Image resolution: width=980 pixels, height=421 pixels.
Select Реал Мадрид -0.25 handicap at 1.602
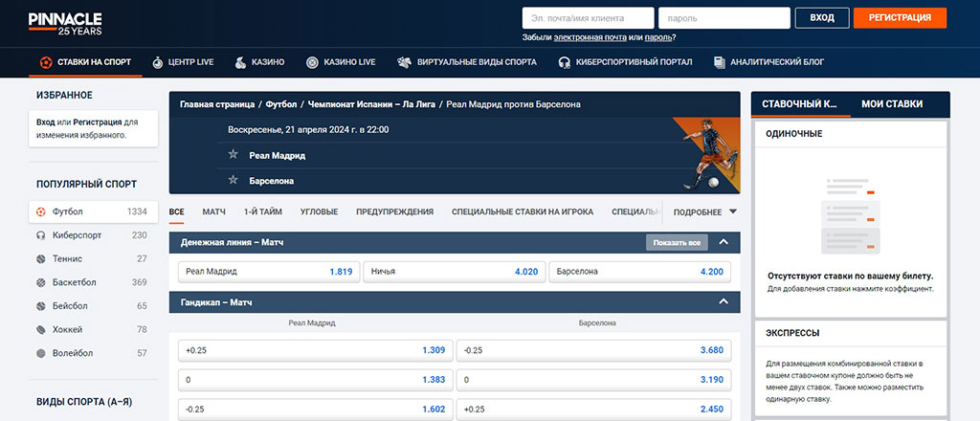(x=315, y=410)
